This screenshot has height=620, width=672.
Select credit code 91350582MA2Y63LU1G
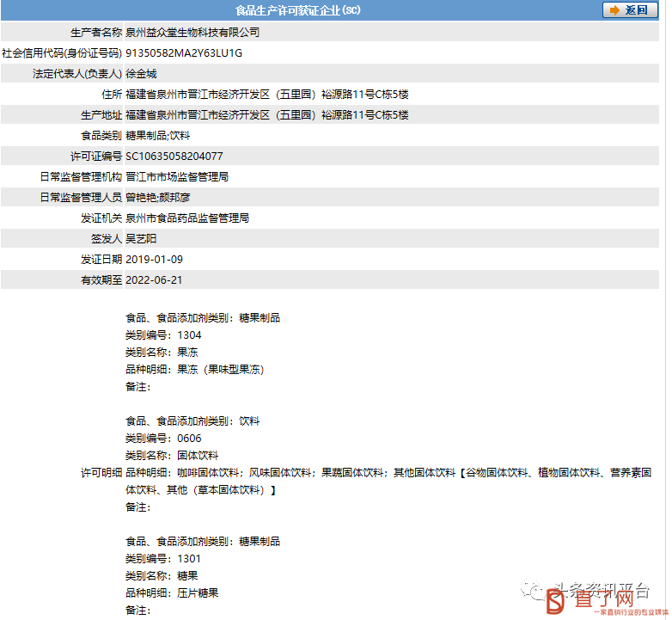tap(184, 53)
